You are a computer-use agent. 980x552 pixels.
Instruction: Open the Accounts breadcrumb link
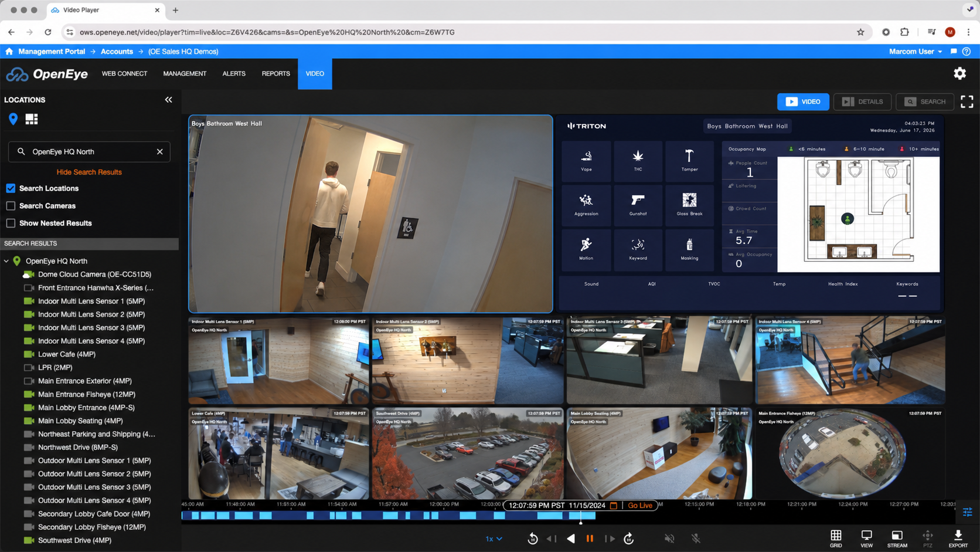(117, 52)
